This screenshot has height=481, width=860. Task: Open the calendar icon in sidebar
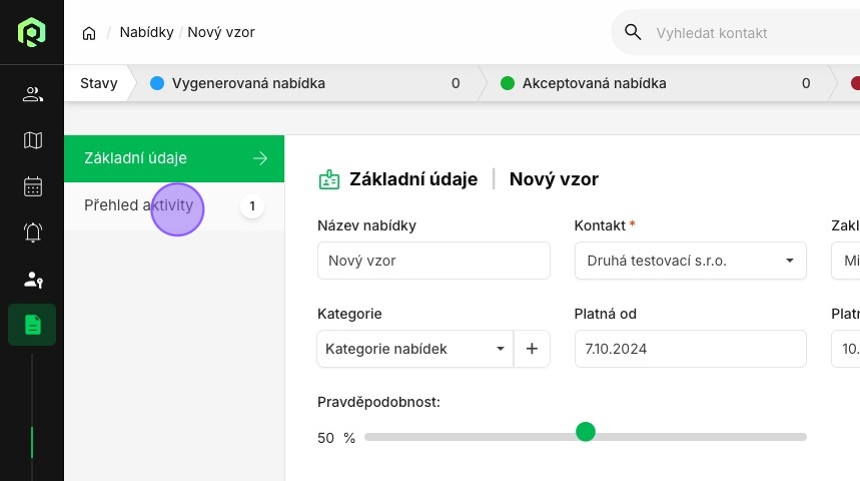pos(32,186)
